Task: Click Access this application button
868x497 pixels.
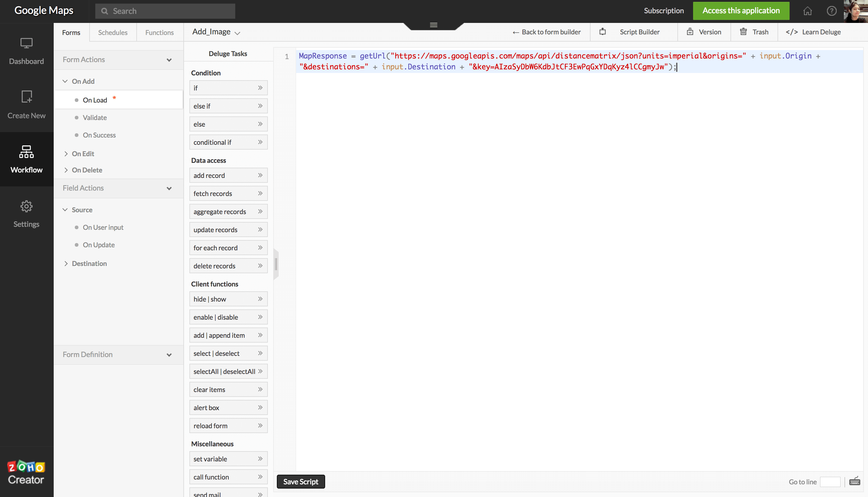Action: point(741,11)
